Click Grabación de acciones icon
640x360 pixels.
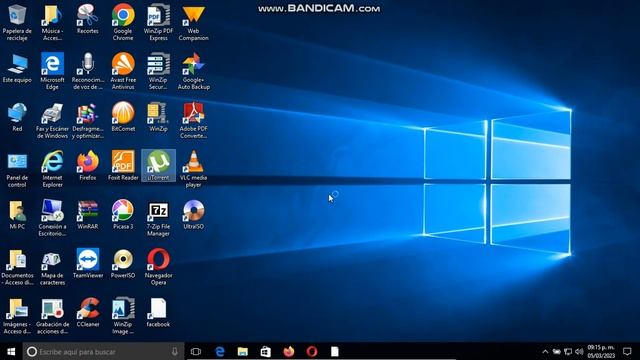tap(52, 316)
